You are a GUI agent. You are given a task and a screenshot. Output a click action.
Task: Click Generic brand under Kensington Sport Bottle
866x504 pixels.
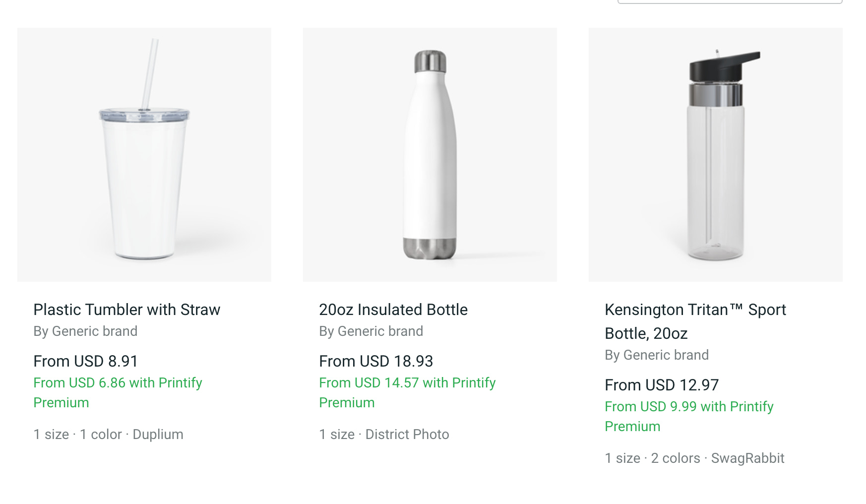pos(666,355)
